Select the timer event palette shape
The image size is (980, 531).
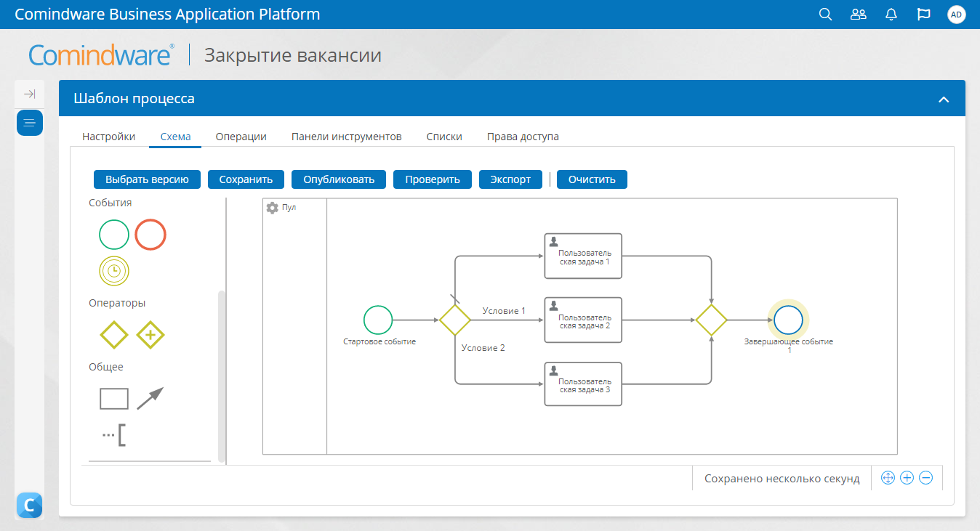114,271
